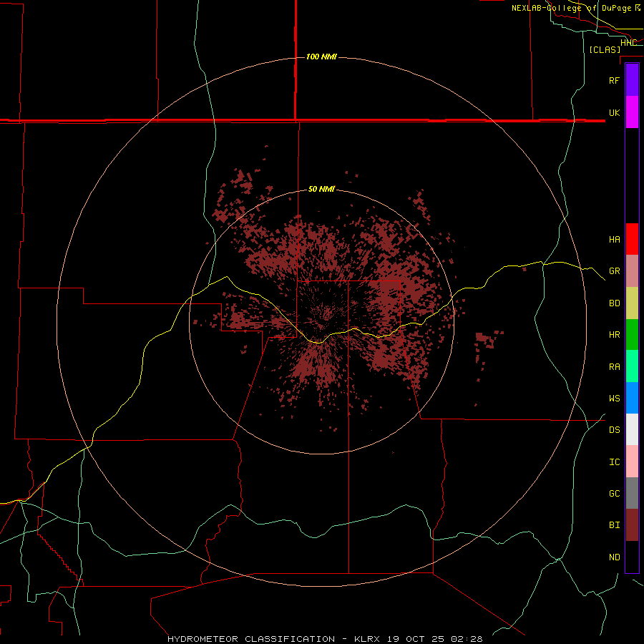Click the NEXLAB-College of DuPage credit text
The width and height of the screenshot is (644, 644).
click(571, 8)
